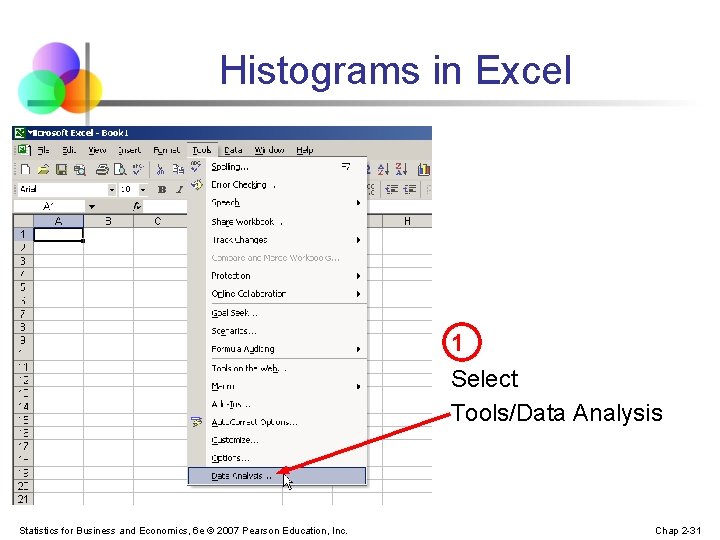720x540 pixels.
Task: Click the Print Preview icon
Action: pyautogui.click(x=120, y=169)
